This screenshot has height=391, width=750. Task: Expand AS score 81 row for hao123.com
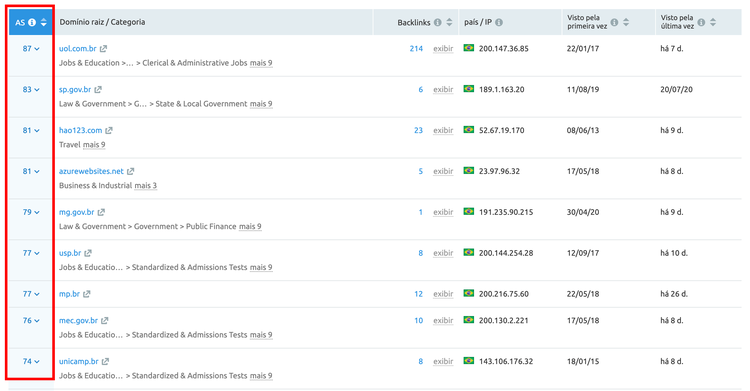click(x=31, y=130)
